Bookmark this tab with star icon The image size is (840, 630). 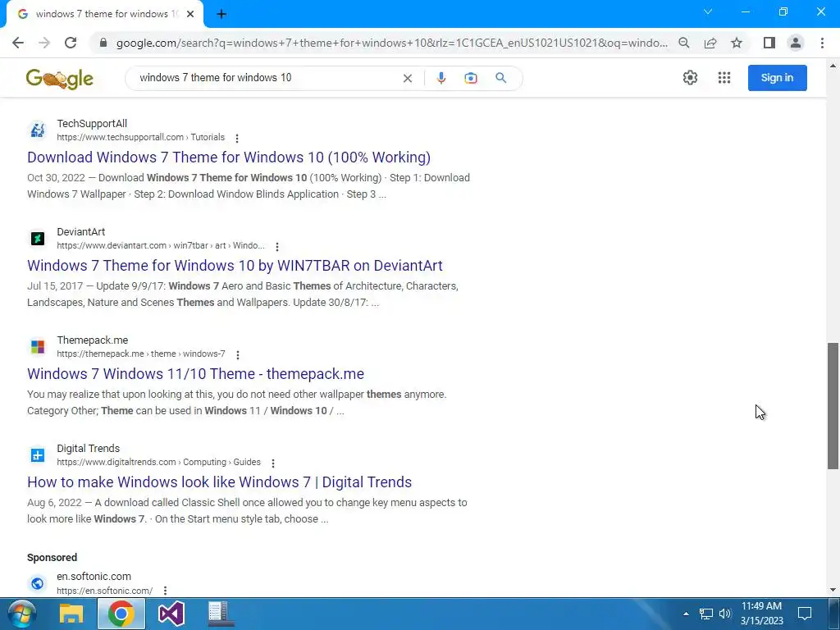click(737, 43)
